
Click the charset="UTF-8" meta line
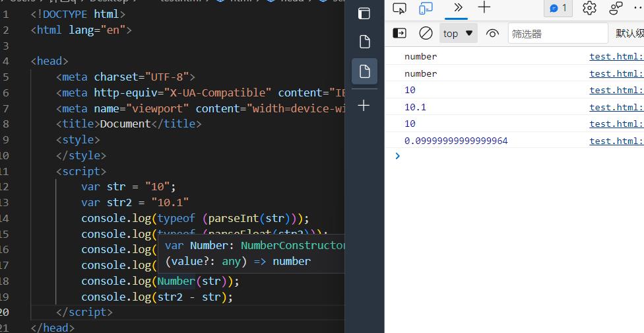(x=125, y=77)
